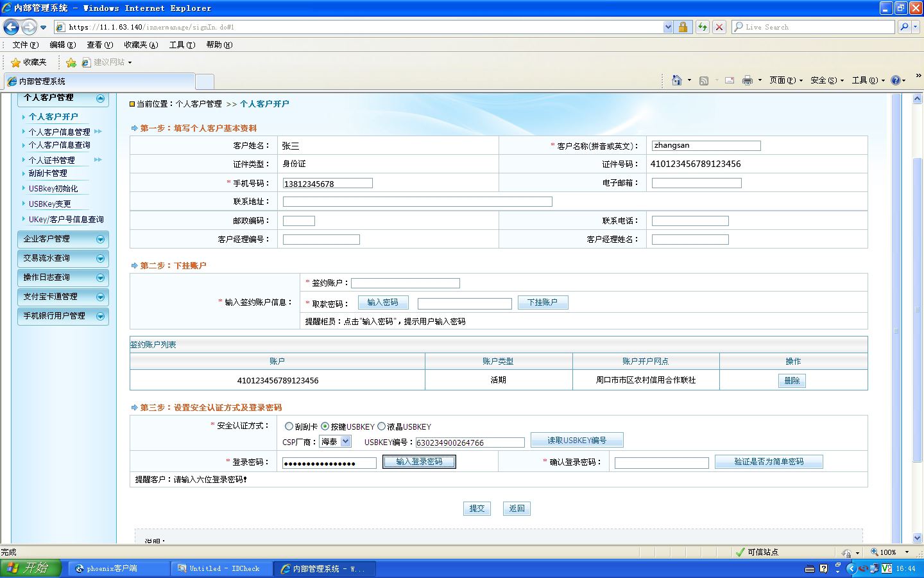Switch to the 内部管理系统 browser tab
Viewport: 924px width, 578px height.
tap(99, 82)
